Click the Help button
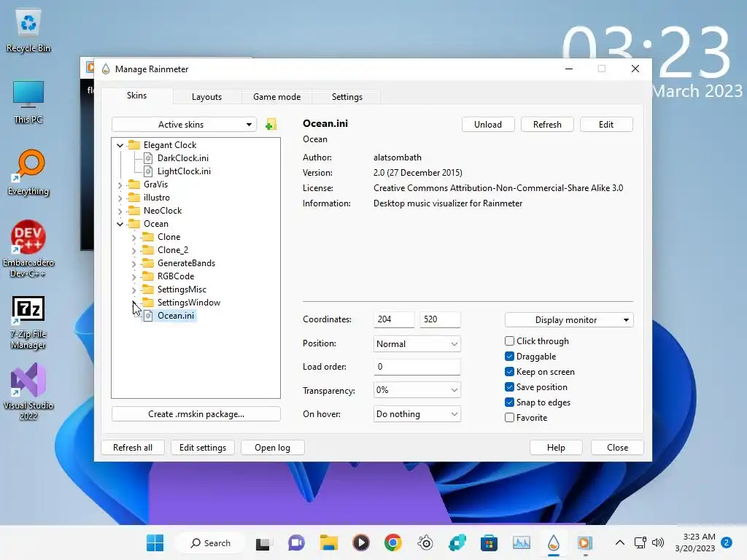The height and width of the screenshot is (560, 747). (556, 448)
